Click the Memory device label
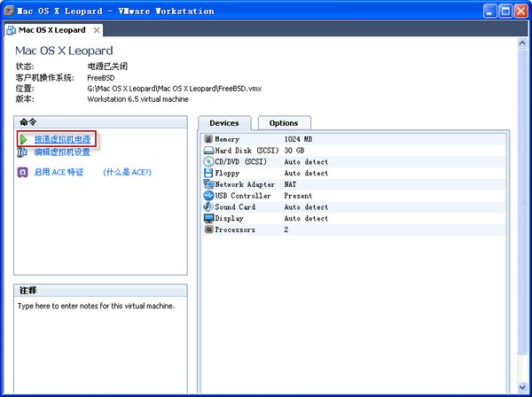 click(227, 139)
